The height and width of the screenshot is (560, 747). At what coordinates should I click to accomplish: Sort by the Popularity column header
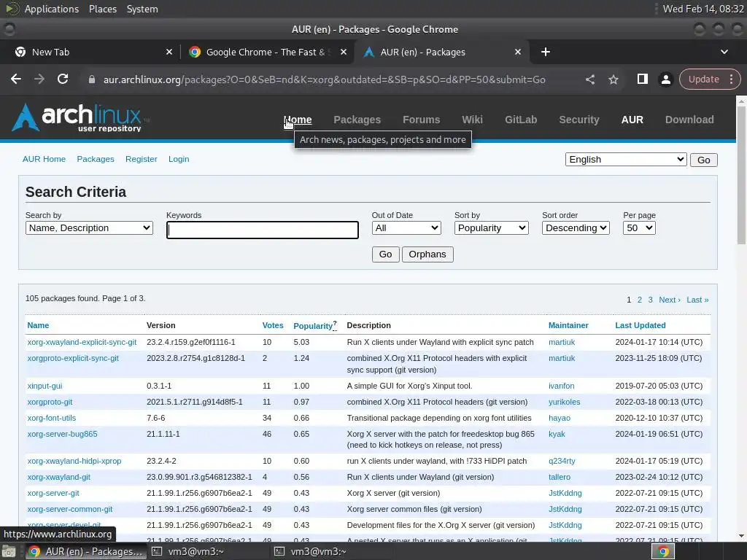313,326
